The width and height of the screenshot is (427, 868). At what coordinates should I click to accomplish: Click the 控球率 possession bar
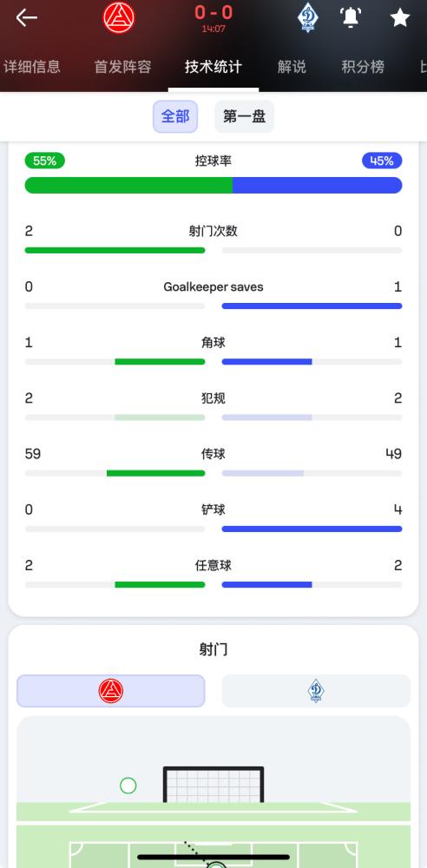[x=213, y=186]
